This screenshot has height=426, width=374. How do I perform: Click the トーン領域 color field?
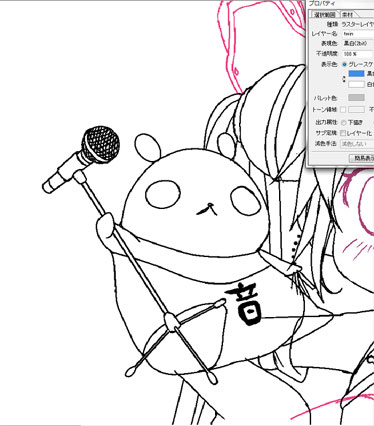click(356, 109)
